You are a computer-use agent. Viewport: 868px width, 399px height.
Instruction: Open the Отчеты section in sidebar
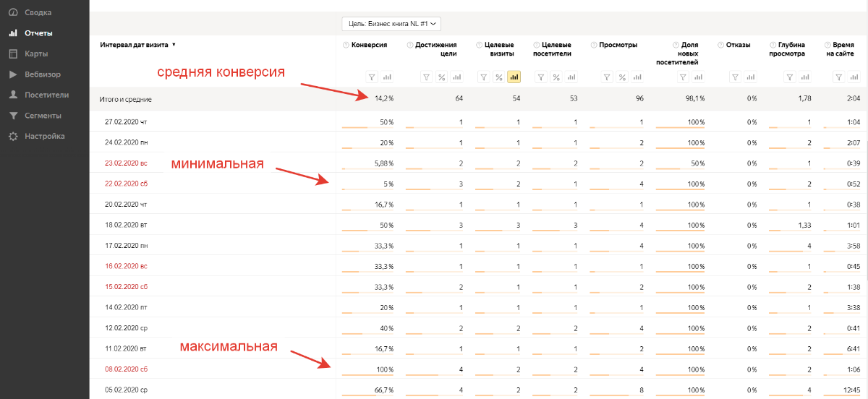point(38,33)
